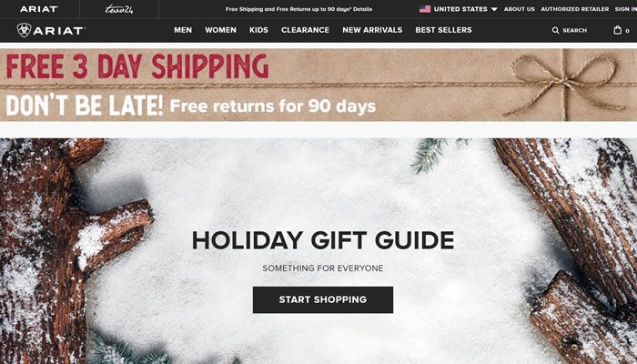Click the START SHOPPING button
This screenshot has height=364, width=637.
323,299
